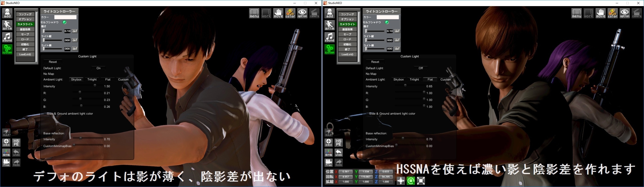The image size is (644, 187).
Task: Toggle Default Light On button in left window
Action: coord(99,68)
